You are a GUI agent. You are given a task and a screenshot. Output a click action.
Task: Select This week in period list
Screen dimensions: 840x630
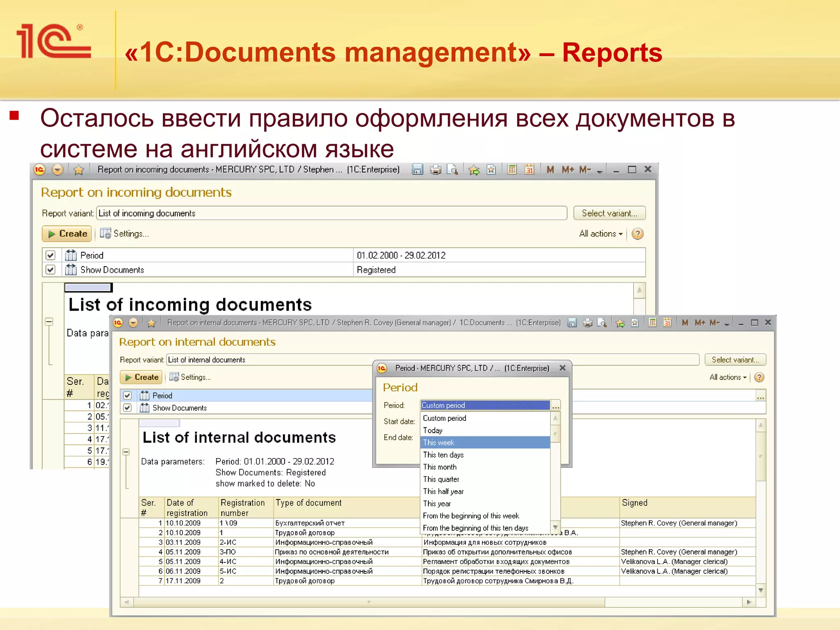486,443
